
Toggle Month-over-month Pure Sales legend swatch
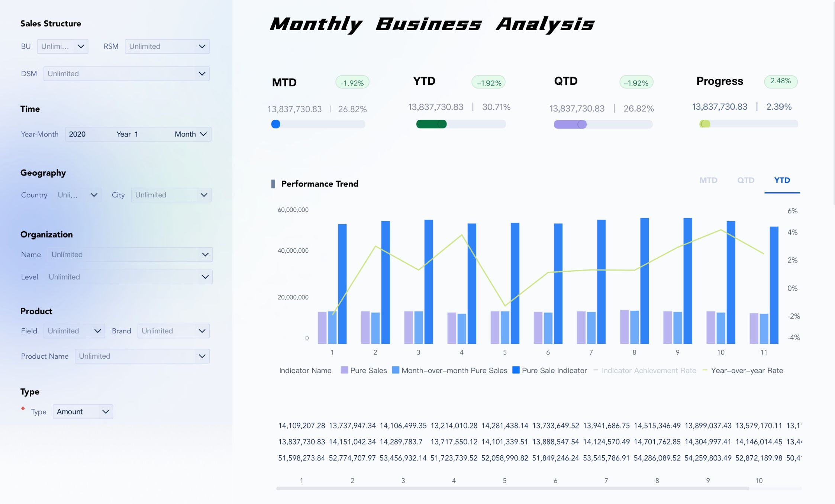[x=396, y=370]
